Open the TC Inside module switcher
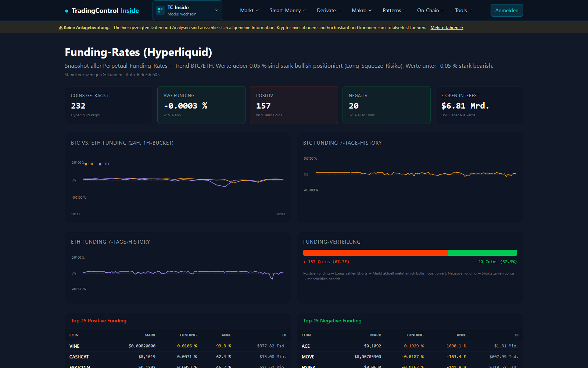This screenshot has width=588, height=368. 187,10
